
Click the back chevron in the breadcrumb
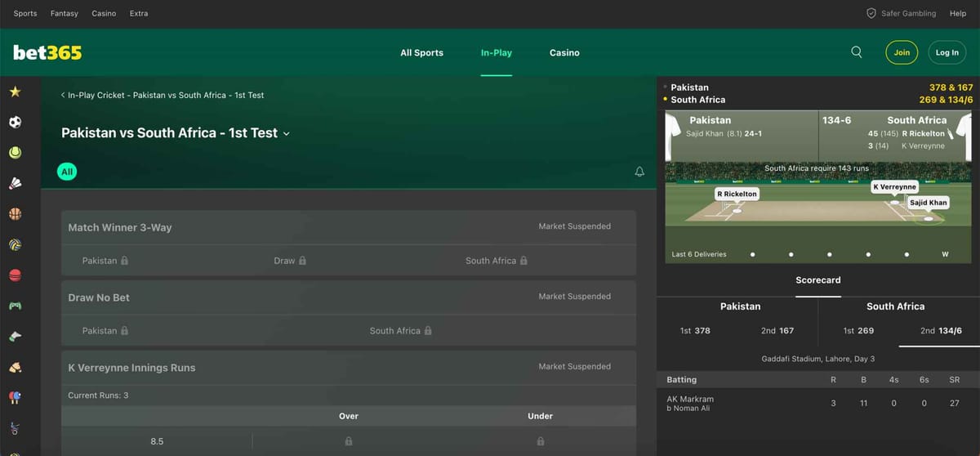click(63, 95)
